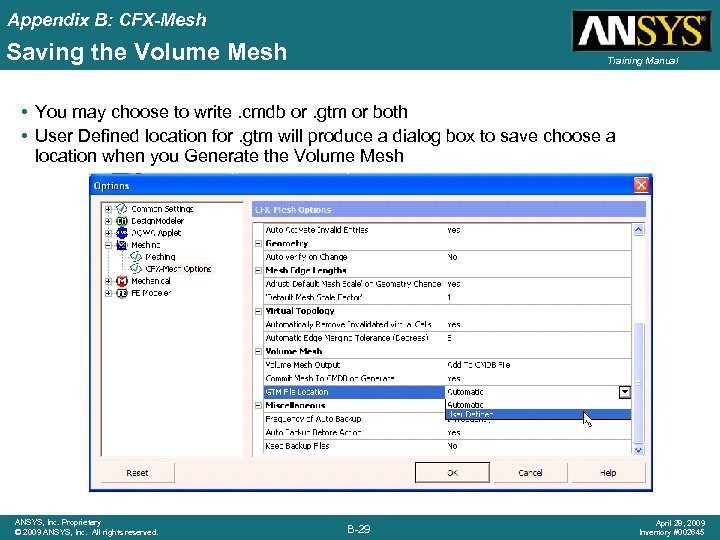The image size is (720, 540).
Task: Collapse the Miscellaneous group
Action: tap(258, 405)
